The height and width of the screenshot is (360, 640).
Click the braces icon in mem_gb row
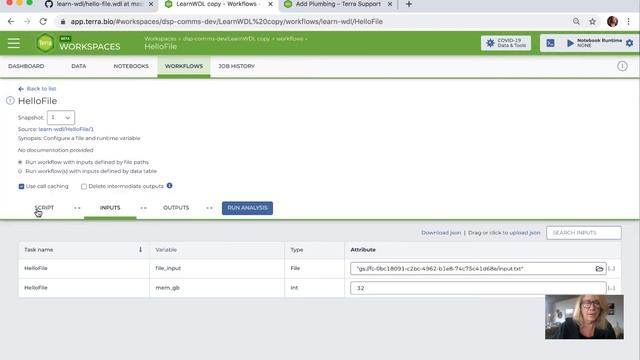coord(611,288)
